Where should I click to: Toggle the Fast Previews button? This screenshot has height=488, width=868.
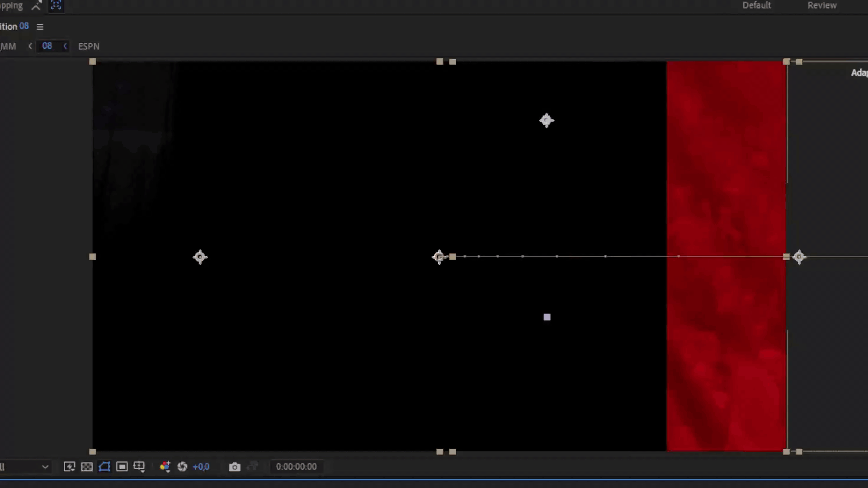69,467
